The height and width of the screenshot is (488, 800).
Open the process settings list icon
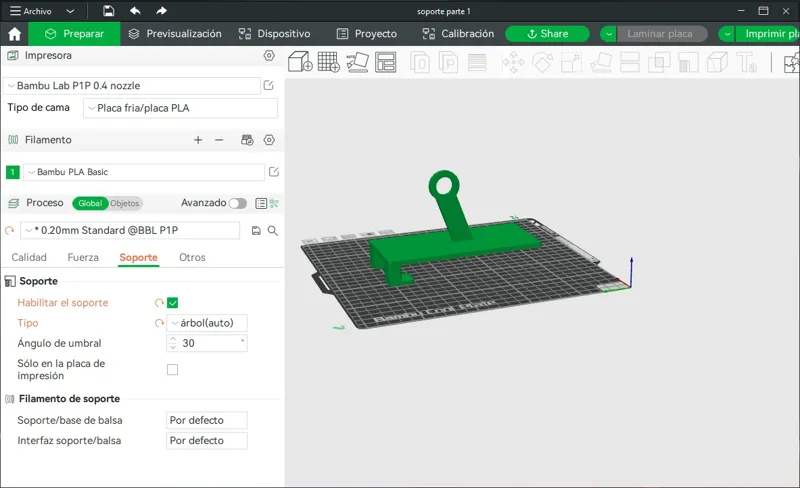261,203
